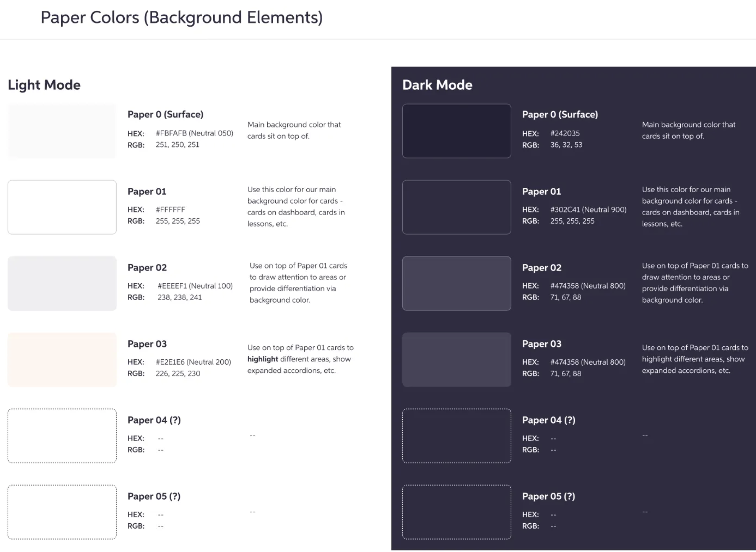The image size is (756, 552).
Task: Click the #FFFFFF hex value under Paper 01
Action: (x=170, y=209)
